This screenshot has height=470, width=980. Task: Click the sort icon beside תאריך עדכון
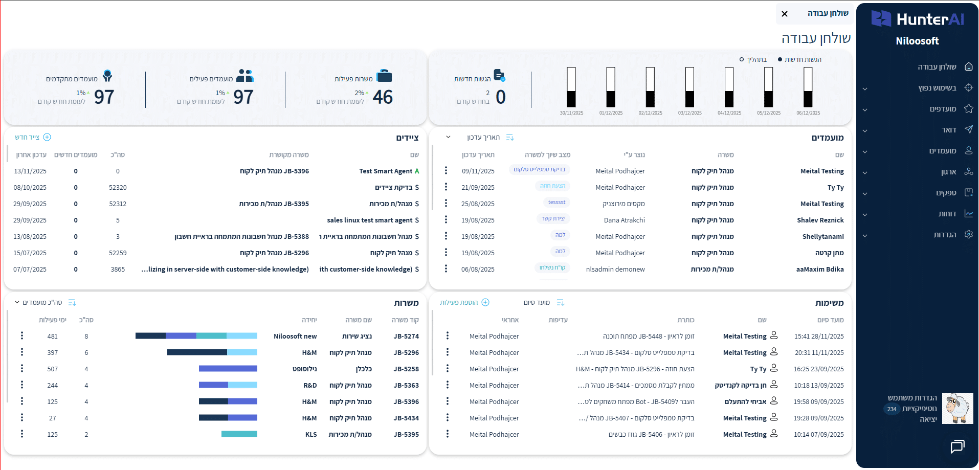point(509,137)
